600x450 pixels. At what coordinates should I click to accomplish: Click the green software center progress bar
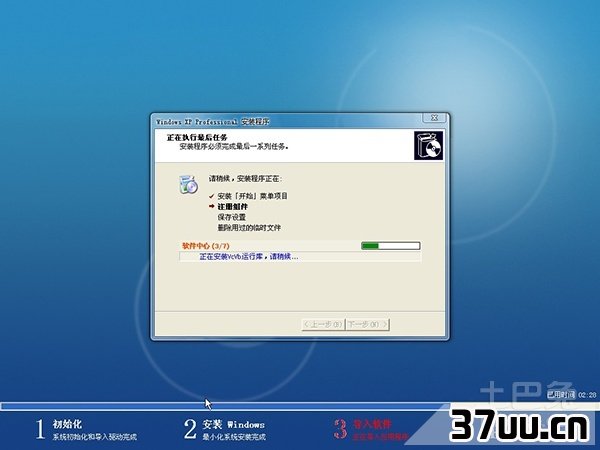pyautogui.click(x=391, y=246)
